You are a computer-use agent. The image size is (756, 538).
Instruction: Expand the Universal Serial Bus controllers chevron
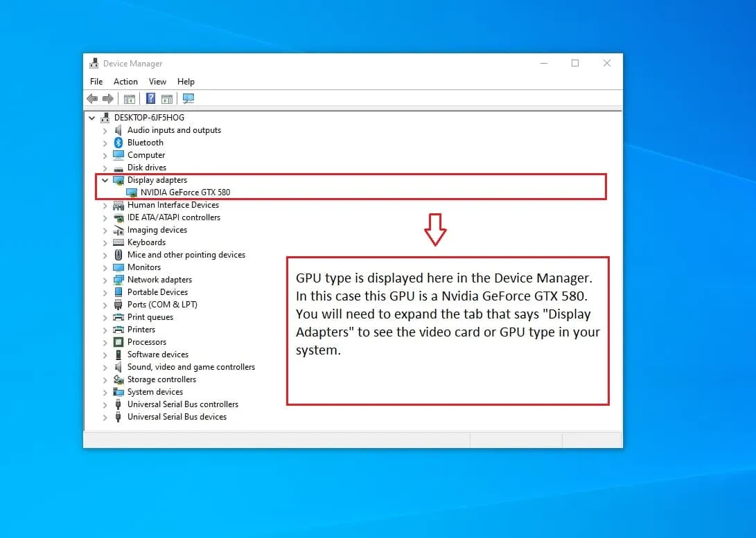pyautogui.click(x=105, y=405)
